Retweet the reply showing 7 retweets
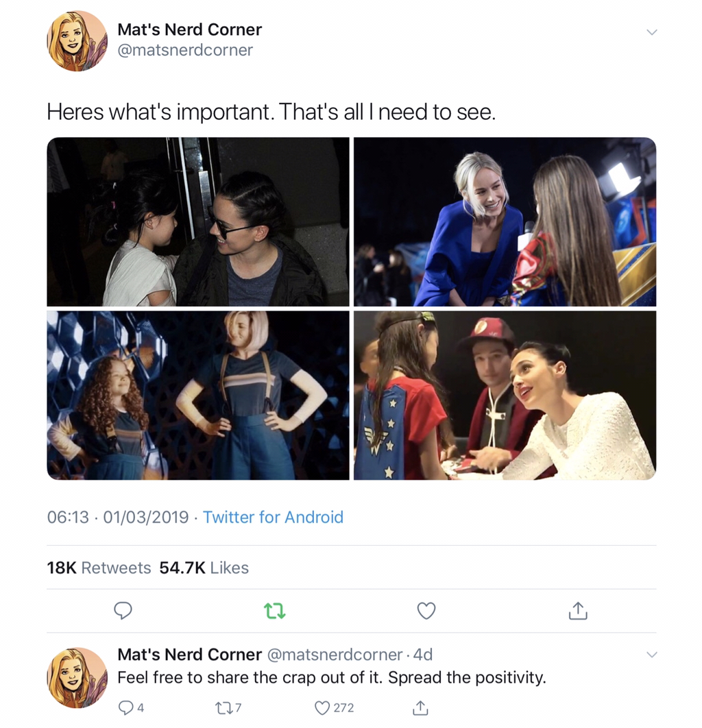Image resolution: width=702 pixels, height=728 pixels. tap(228, 707)
